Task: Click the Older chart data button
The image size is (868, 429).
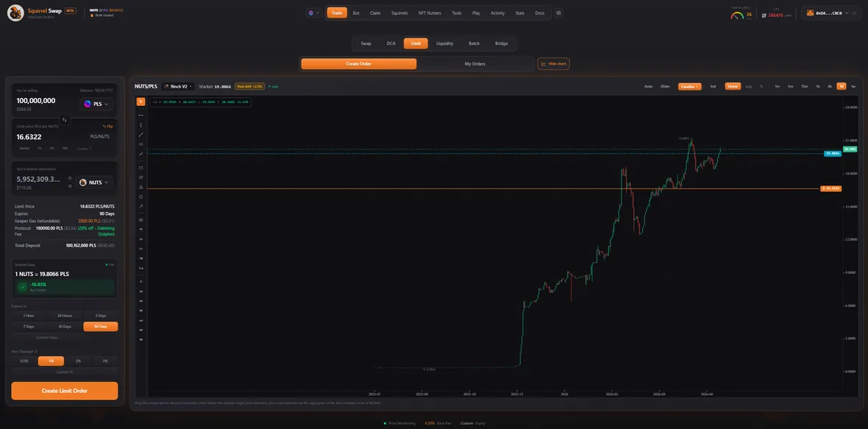Action: pos(665,86)
